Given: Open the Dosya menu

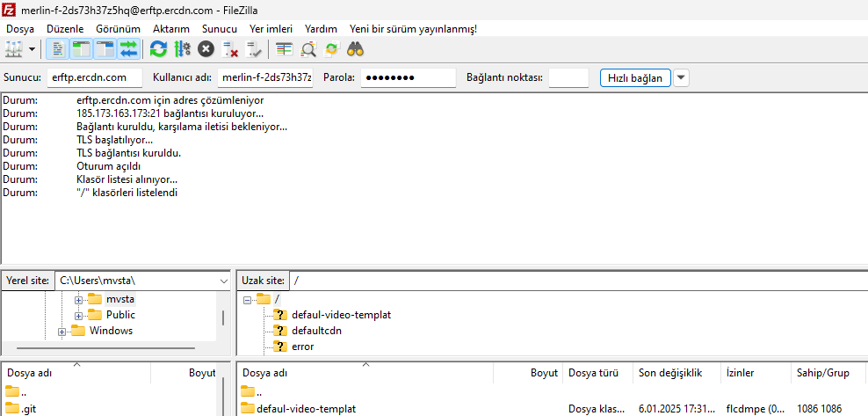Looking at the screenshot, I should [20, 29].
